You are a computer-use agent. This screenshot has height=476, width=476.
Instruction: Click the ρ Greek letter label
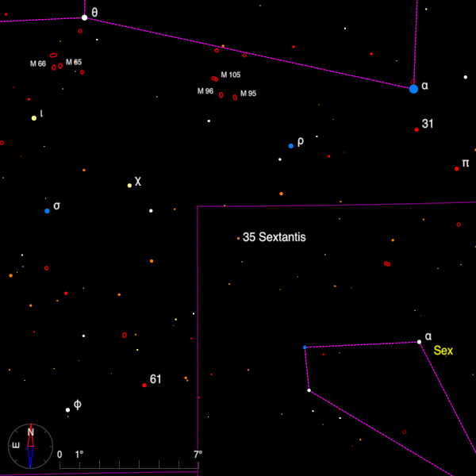coord(301,141)
